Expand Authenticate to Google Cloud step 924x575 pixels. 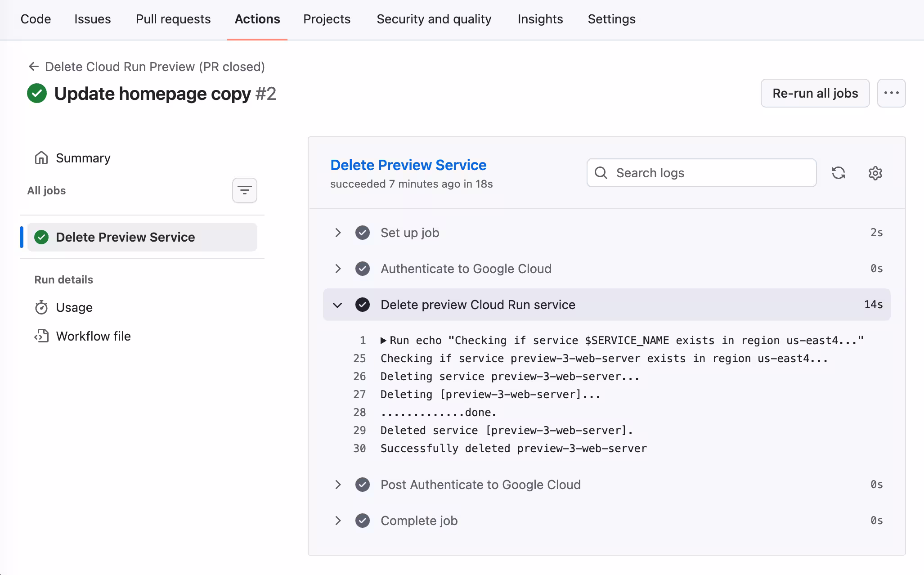pyautogui.click(x=338, y=269)
